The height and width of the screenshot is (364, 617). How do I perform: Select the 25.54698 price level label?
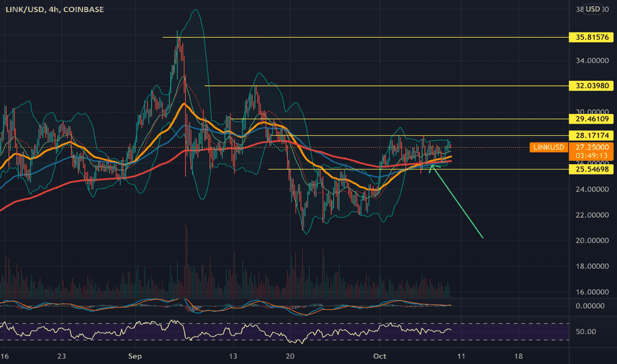(591, 169)
